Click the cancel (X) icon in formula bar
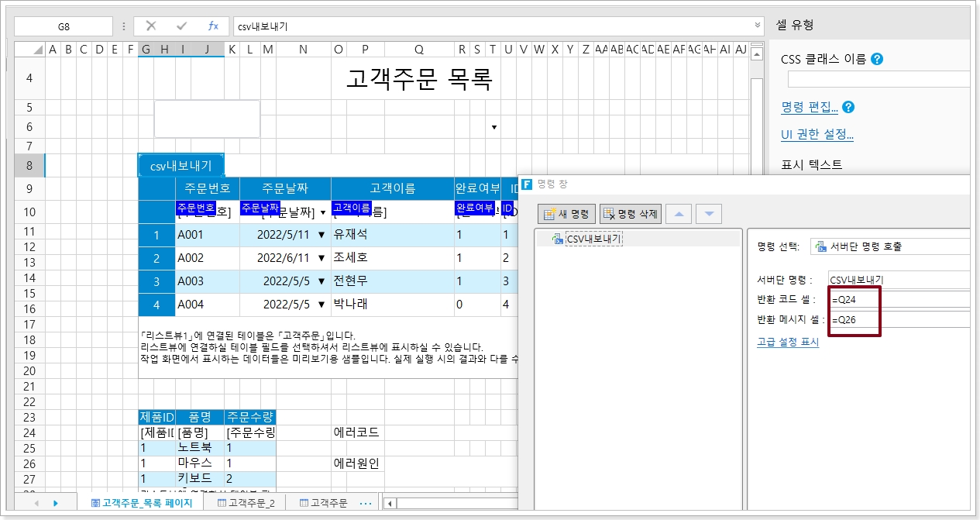This screenshot has height=520, width=980. pyautogui.click(x=151, y=26)
